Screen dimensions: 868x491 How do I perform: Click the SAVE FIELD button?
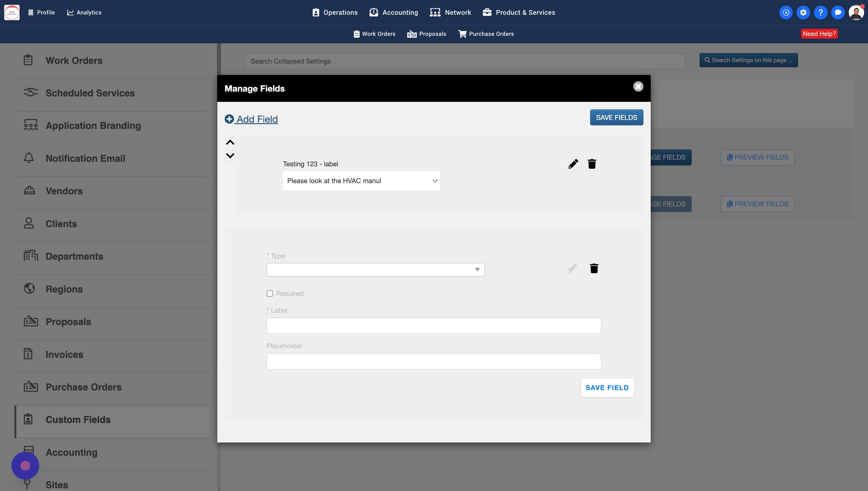tap(607, 387)
